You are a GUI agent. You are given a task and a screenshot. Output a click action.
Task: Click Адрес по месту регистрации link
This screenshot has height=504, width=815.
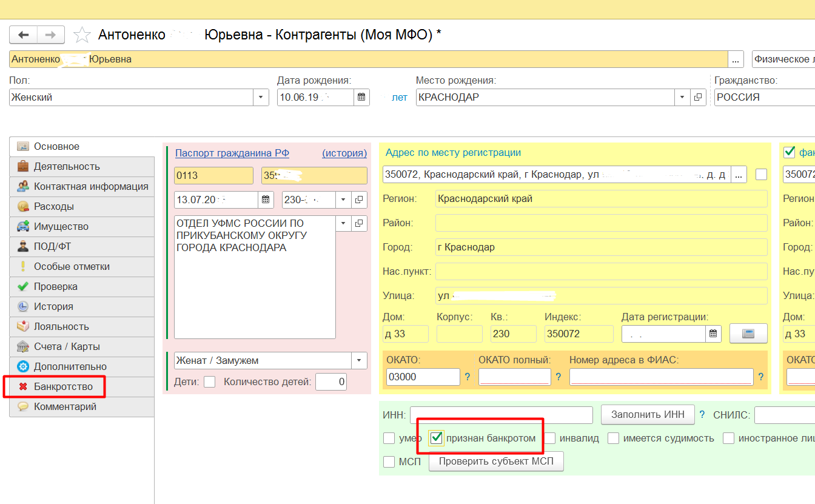click(454, 153)
